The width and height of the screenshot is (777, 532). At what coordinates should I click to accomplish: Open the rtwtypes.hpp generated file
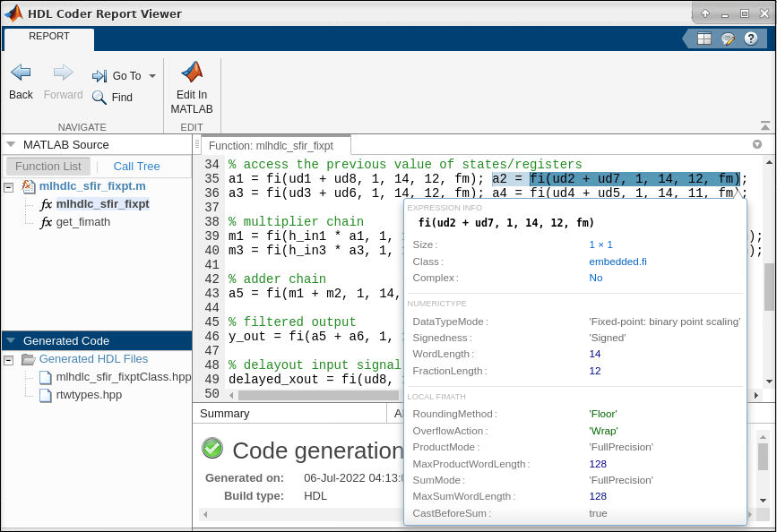[x=89, y=394]
